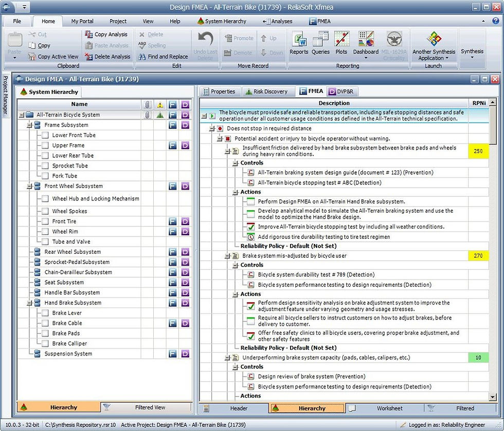Screen dimensions: 504x431
Task: Open DVP&R icon for Suspension System
Action: [x=185, y=353]
